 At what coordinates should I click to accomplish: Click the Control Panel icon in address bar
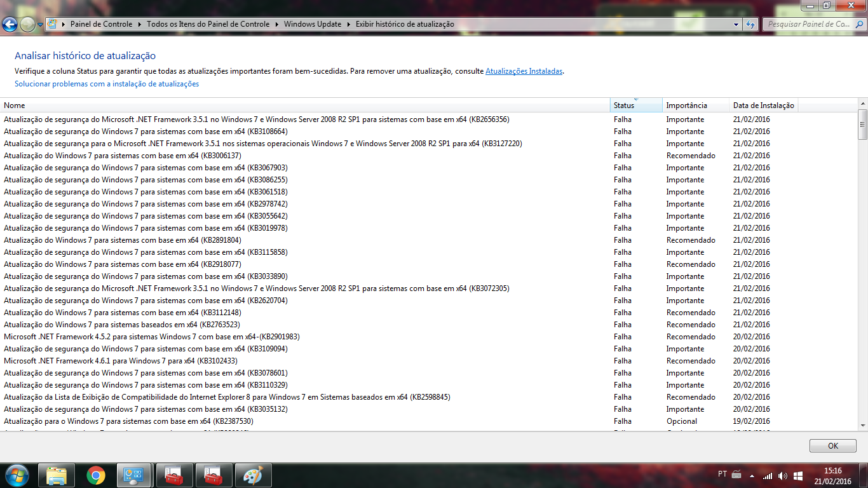tap(53, 24)
